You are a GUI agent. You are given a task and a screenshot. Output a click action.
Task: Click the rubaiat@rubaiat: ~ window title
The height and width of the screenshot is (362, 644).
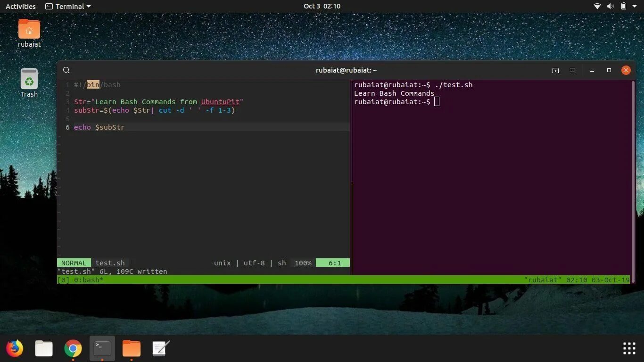point(347,70)
